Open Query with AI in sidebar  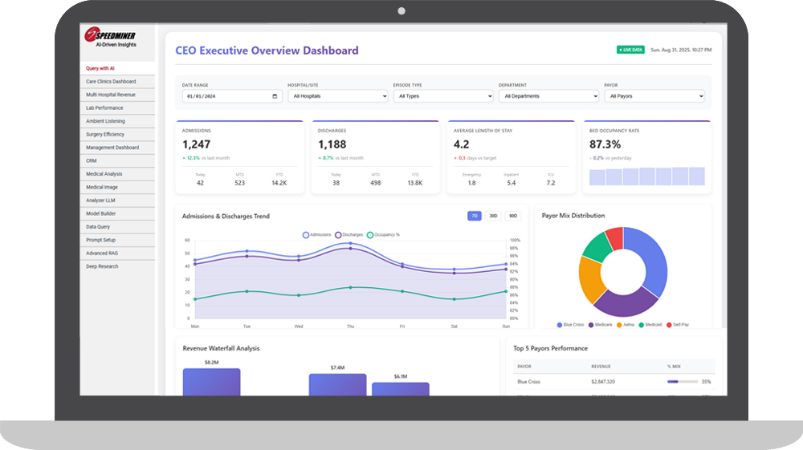[100, 68]
